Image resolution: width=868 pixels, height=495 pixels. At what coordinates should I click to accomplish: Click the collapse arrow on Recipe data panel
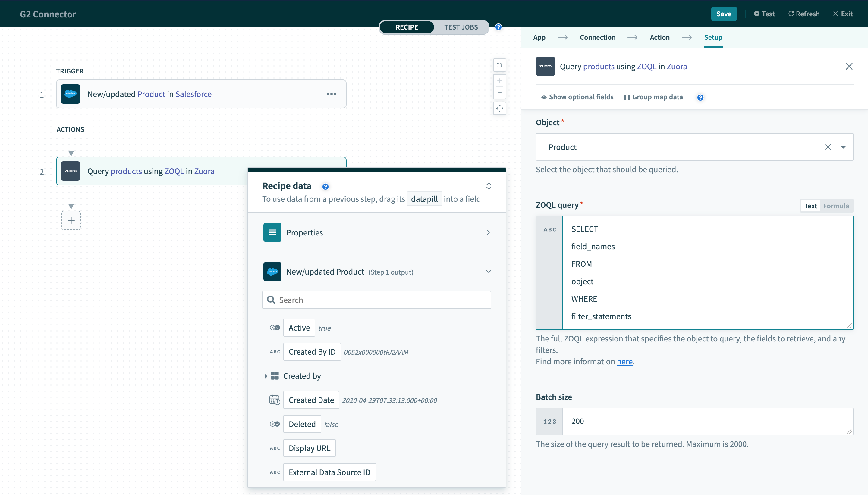(x=489, y=186)
